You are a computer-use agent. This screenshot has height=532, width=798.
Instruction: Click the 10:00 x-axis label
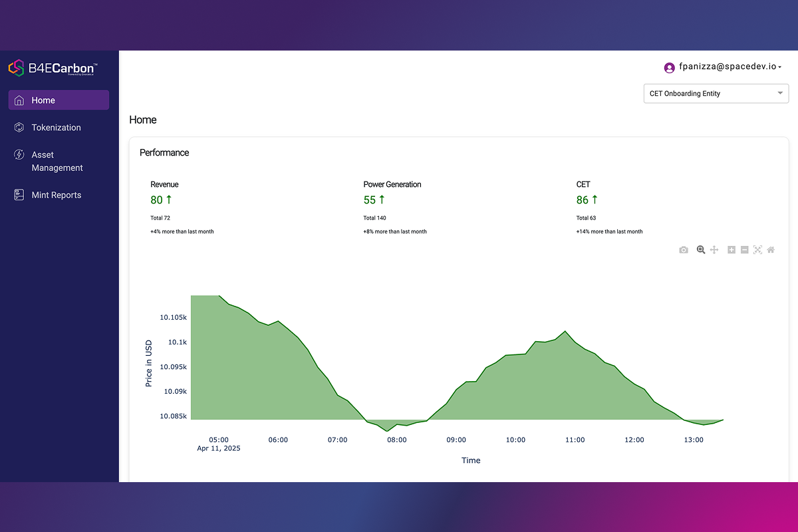[x=515, y=440]
